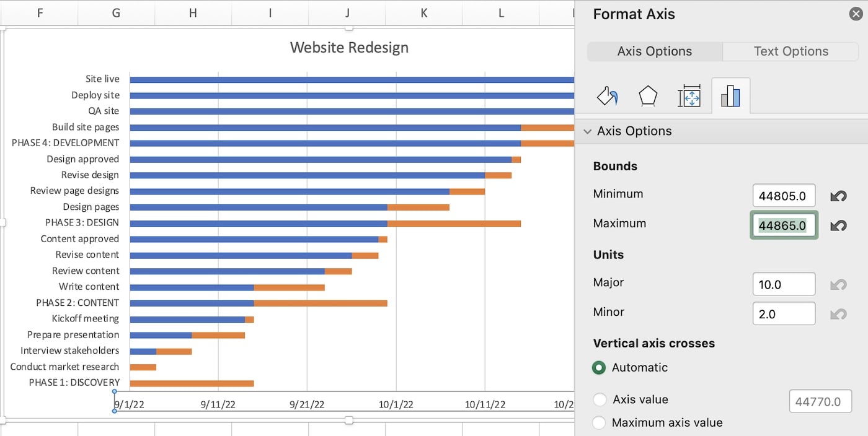This screenshot has width=868, height=436.
Task: Reset the Maximum bound with its undo icon
Action: (x=838, y=225)
